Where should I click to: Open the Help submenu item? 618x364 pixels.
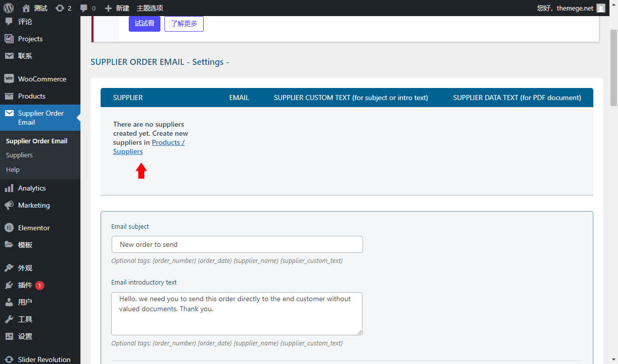point(13,169)
